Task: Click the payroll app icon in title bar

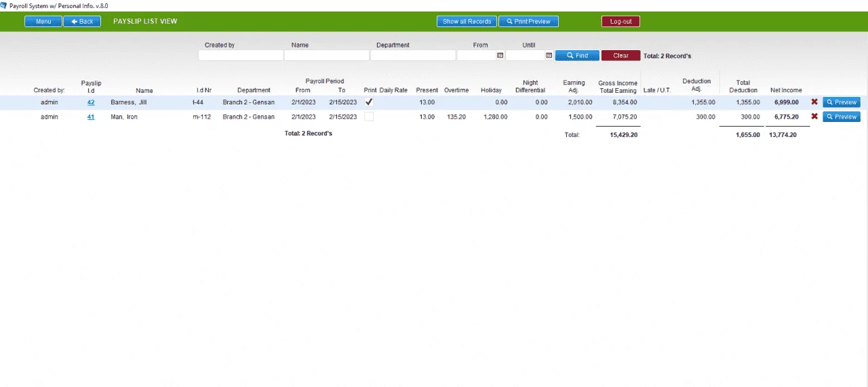Action: [3, 5]
